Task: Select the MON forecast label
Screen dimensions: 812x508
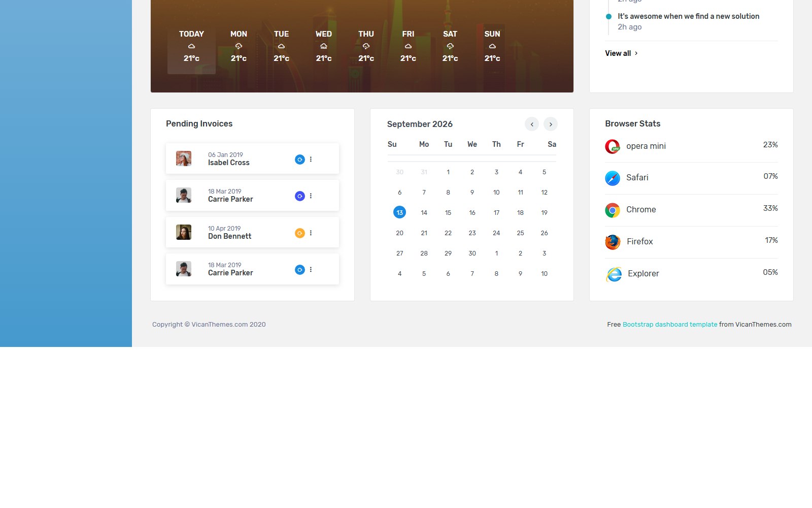Action: pos(239,34)
